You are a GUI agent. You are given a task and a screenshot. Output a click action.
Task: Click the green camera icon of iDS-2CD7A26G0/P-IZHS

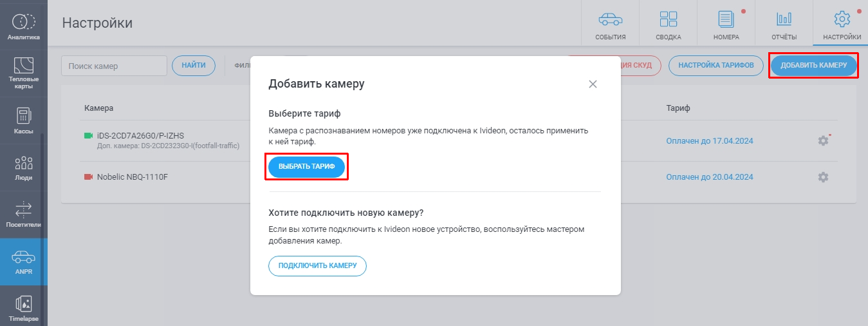click(88, 136)
